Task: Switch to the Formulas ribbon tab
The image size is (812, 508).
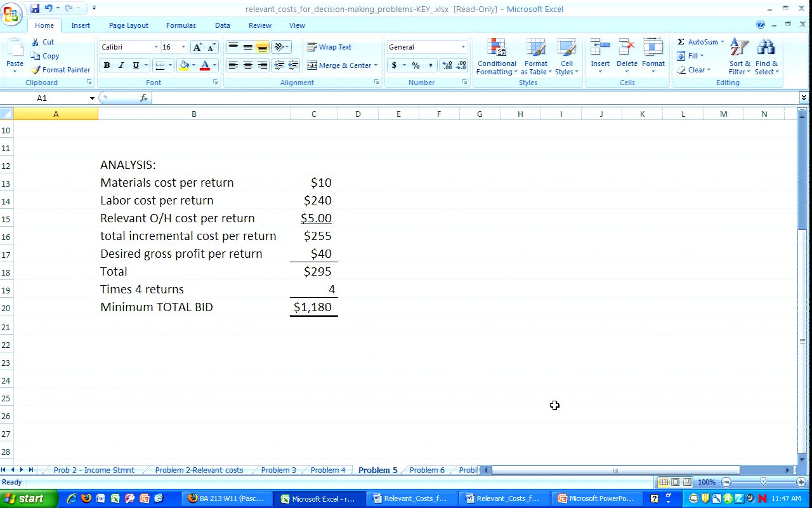Action: coord(181,25)
